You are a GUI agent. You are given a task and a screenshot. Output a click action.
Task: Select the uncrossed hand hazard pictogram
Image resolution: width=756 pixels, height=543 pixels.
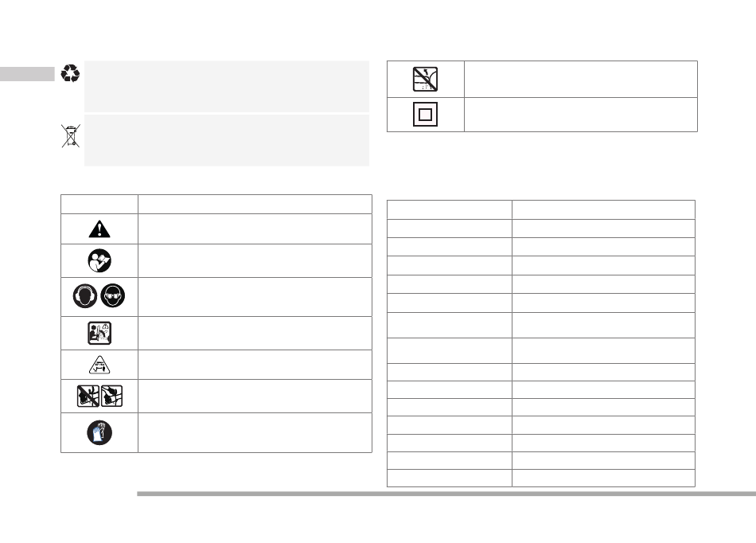111,396
